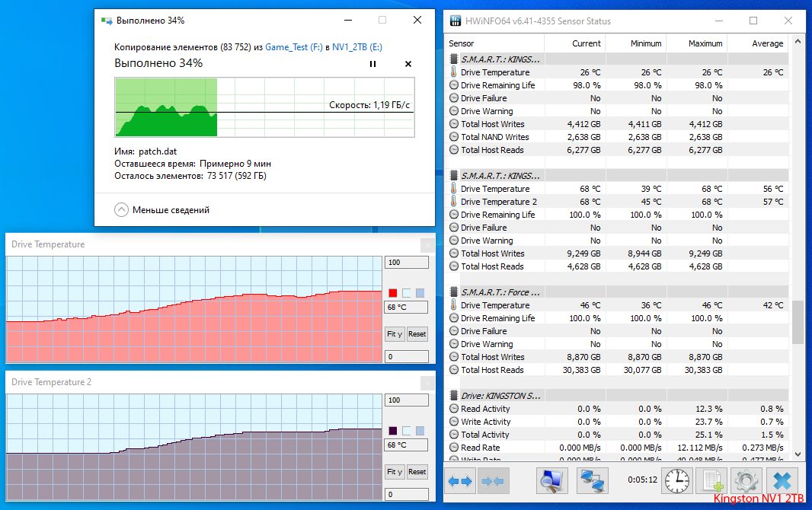Open HWiNFO settings gear icon
812x510 pixels.
746,481
